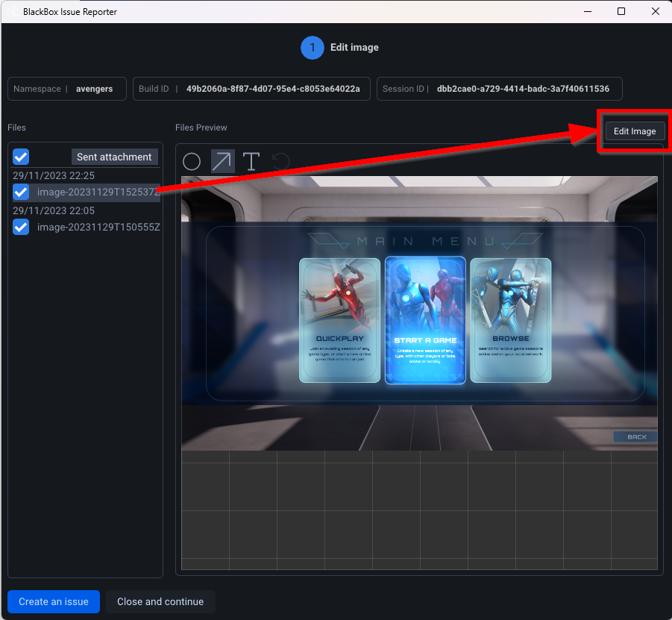Click step 1 circle indicator
Image resolution: width=672 pixels, height=620 pixels.
click(x=313, y=48)
